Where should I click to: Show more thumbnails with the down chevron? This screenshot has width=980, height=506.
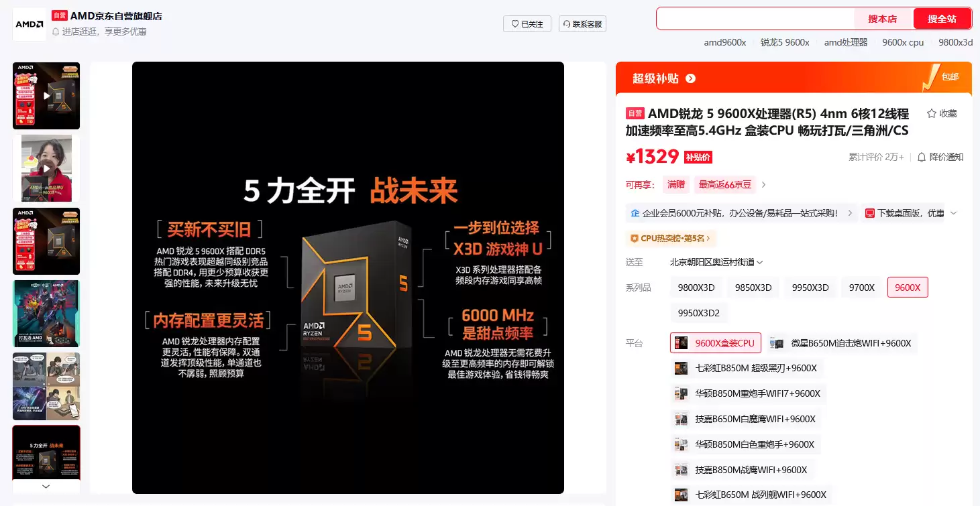46,487
